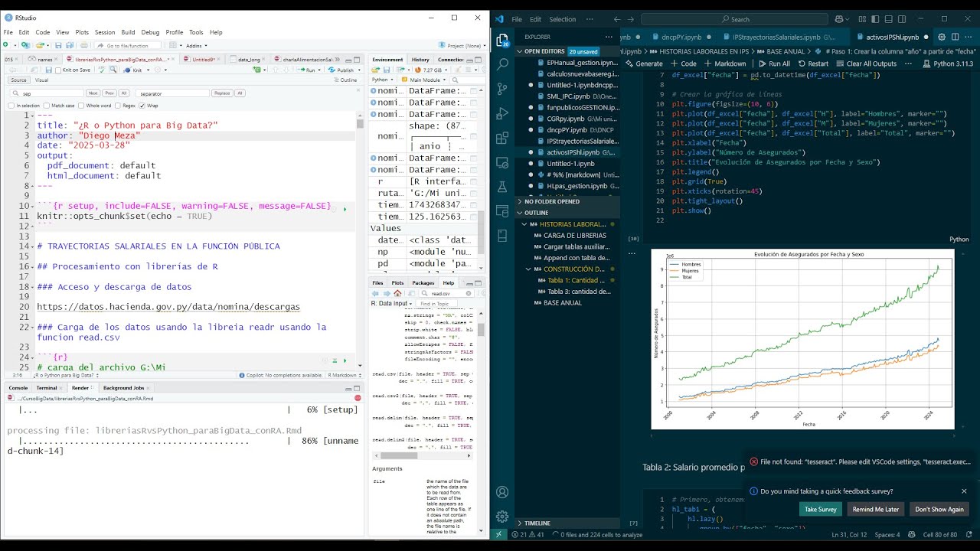Expand the TIMELINE section in VS Code

point(536,523)
